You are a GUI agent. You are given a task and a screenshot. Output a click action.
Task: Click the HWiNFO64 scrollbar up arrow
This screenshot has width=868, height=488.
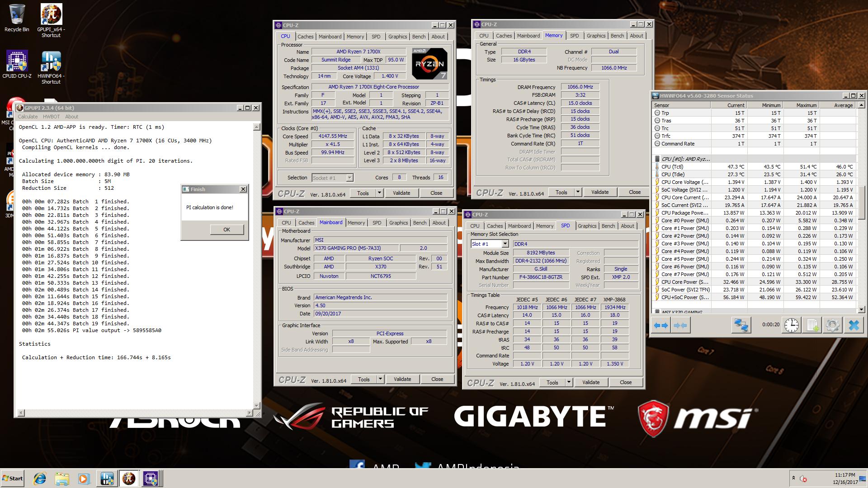pos(861,105)
